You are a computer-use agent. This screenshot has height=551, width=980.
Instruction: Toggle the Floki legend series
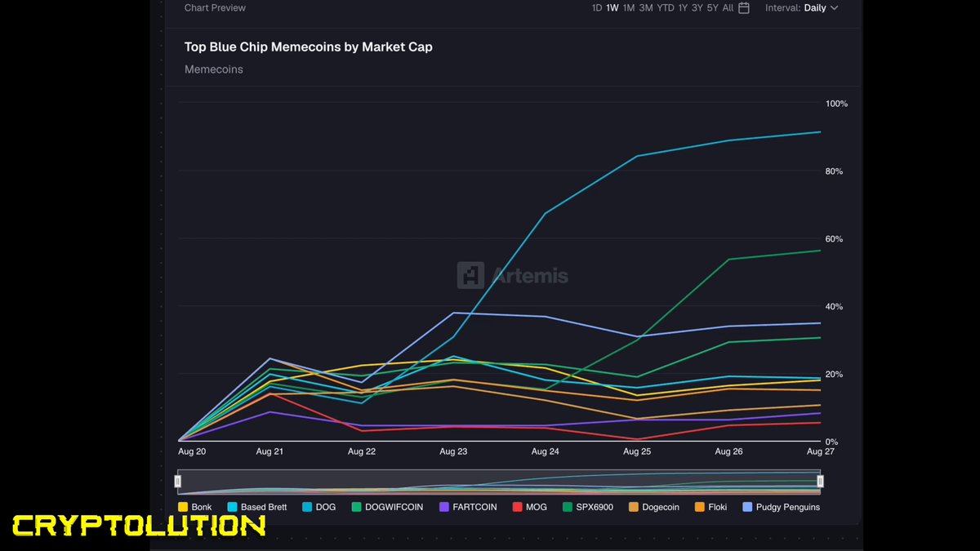[710, 507]
